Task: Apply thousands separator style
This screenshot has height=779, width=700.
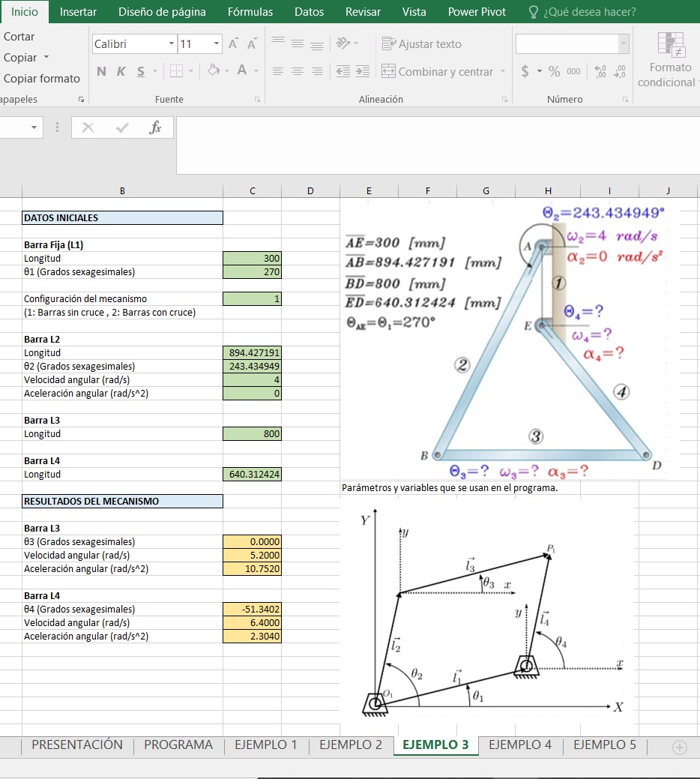Action: 573,71
